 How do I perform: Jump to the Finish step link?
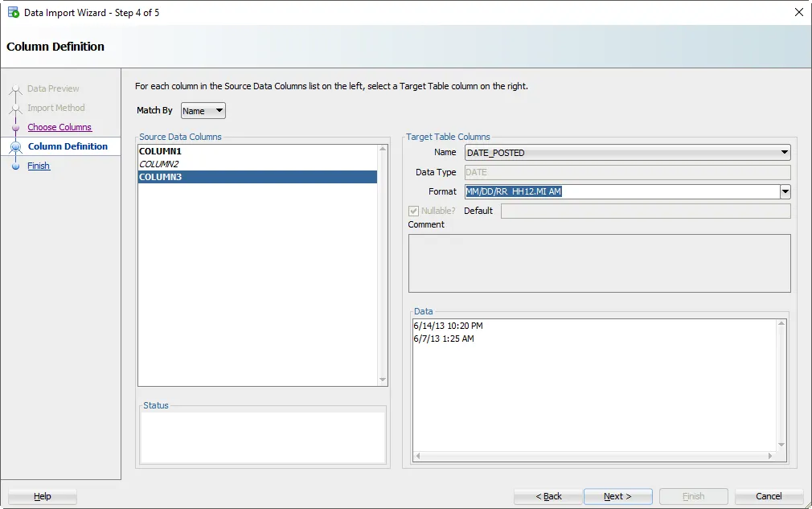tap(39, 166)
